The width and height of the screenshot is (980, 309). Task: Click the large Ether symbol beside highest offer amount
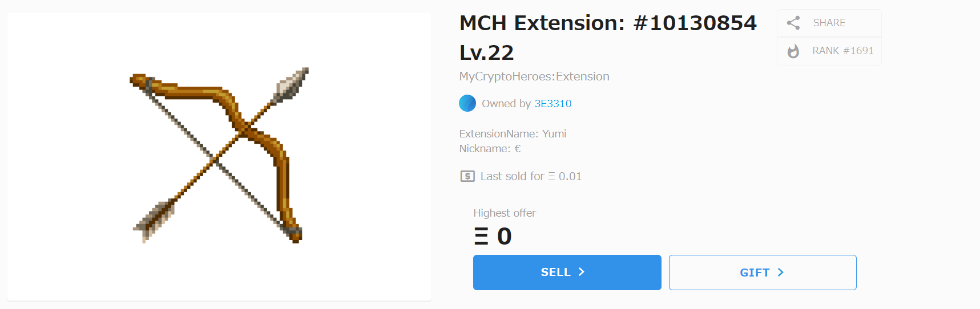(x=481, y=236)
